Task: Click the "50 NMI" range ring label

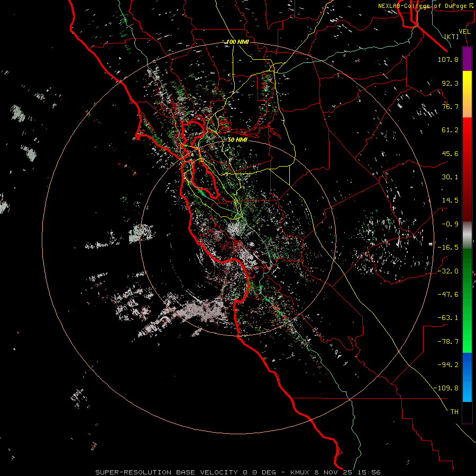Action: coord(237,140)
